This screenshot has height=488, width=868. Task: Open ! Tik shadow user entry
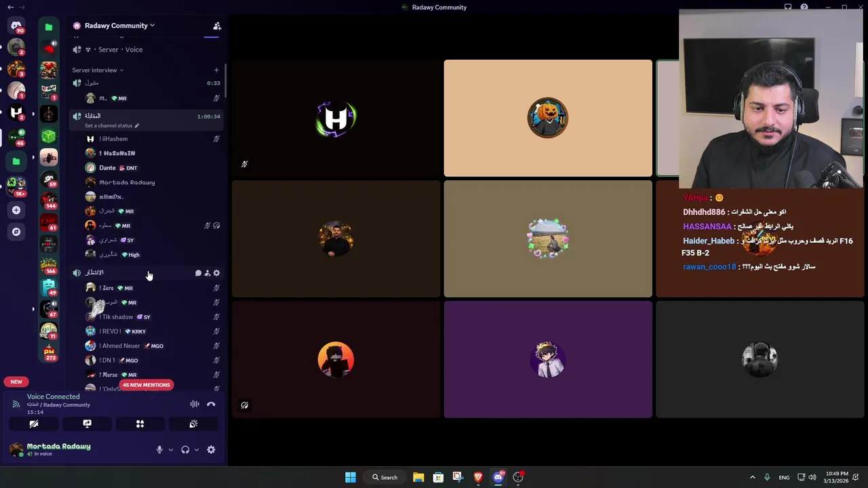[153, 317]
